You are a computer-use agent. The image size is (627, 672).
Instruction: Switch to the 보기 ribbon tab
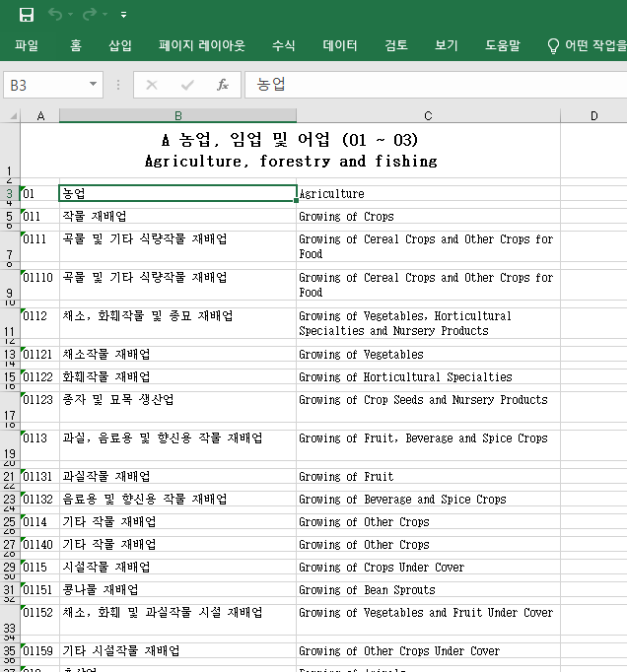point(447,45)
